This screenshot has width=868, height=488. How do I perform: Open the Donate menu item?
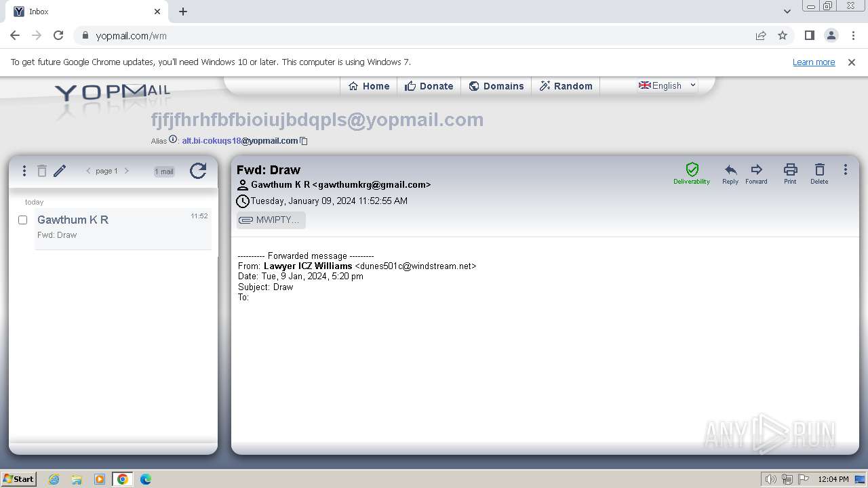pyautogui.click(x=429, y=86)
